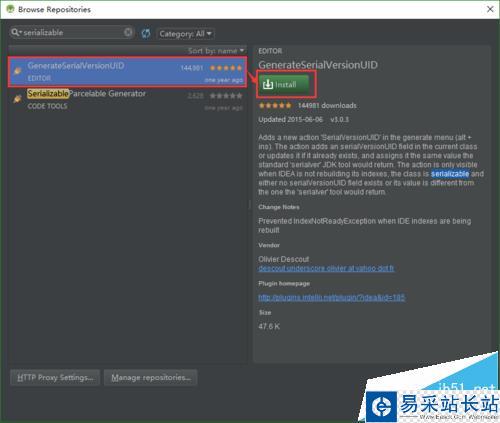Click the Updated 2015-06-06 text
Image resolution: width=500 pixels, height=423 pixels.
(290, 120)
